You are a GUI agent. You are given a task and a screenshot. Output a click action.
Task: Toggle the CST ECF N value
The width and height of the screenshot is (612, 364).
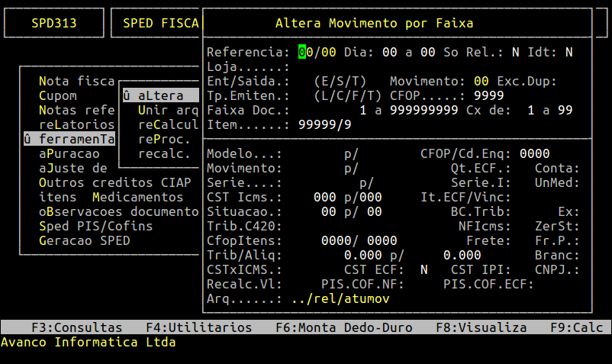(424, 269)
